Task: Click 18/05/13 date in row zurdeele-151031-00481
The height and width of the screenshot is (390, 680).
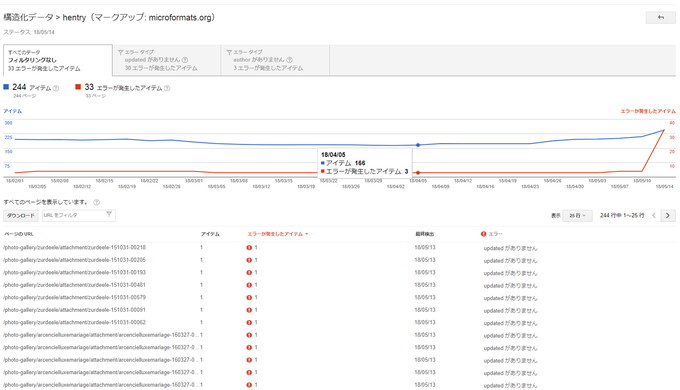Action: [425, 285]
